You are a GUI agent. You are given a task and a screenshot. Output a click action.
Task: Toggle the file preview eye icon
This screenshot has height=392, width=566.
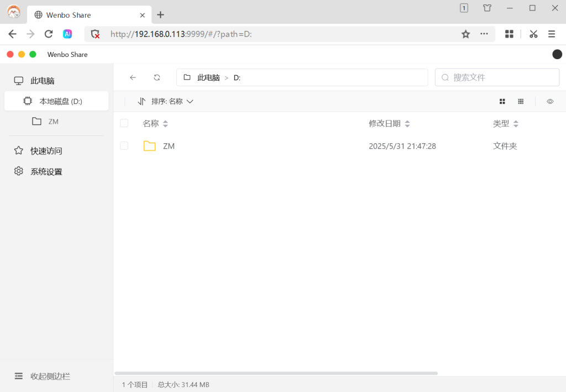point(549,101)
